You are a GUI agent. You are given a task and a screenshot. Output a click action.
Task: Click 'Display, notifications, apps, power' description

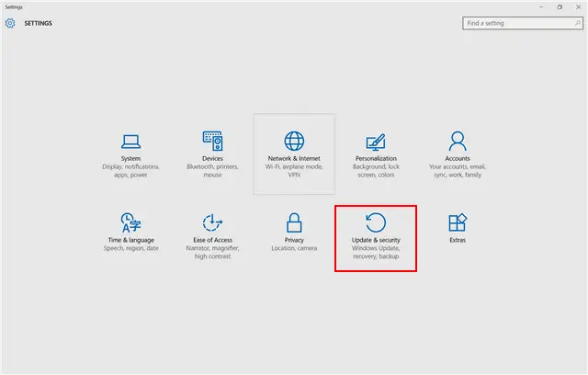(130, 171)
